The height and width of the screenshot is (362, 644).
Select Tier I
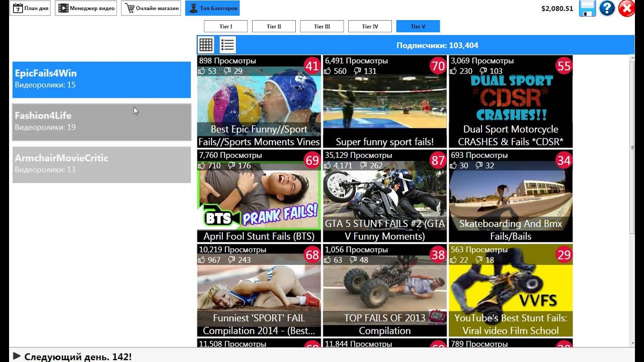[x=226, y=27]
